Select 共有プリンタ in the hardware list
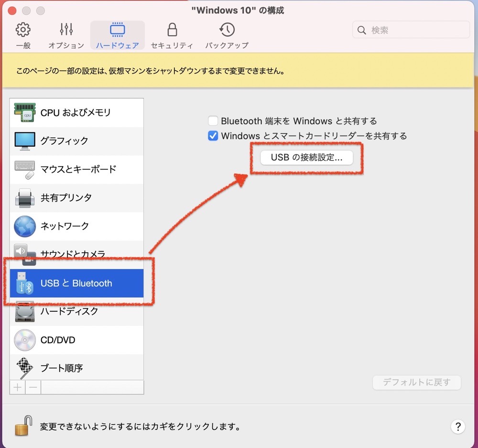Screen dimensions: 478x448 pos(76,198)
